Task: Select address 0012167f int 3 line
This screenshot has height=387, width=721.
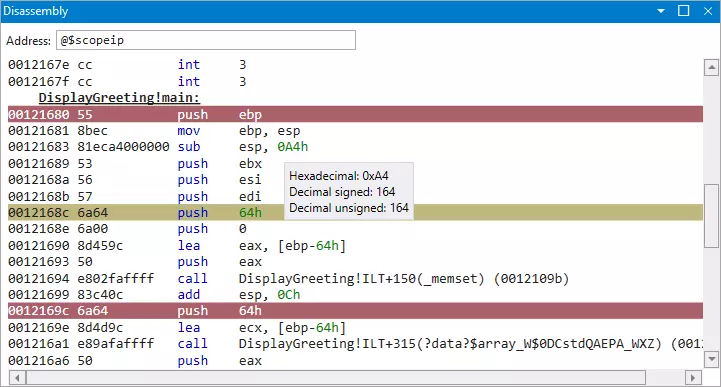Action: click(355, 81)
